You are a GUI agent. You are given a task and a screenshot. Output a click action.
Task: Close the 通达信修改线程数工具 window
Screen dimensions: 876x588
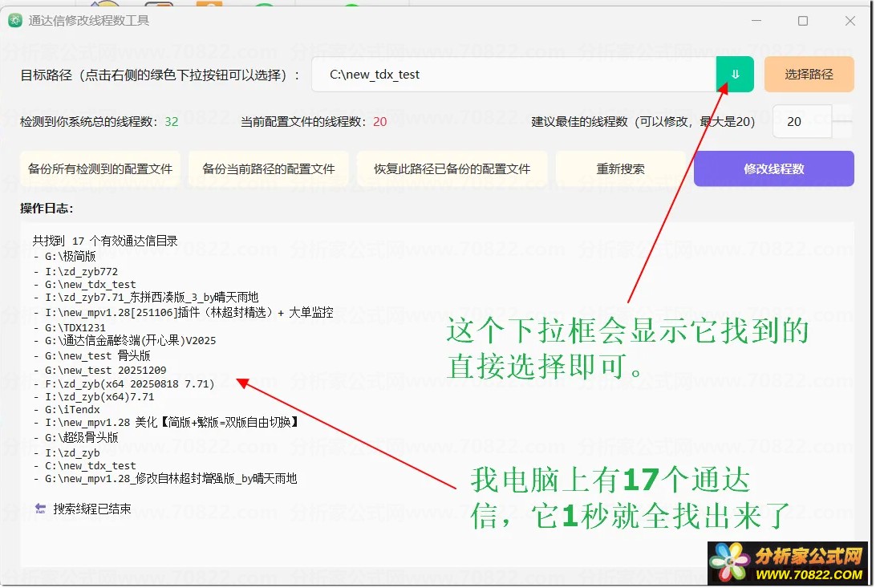850,21
